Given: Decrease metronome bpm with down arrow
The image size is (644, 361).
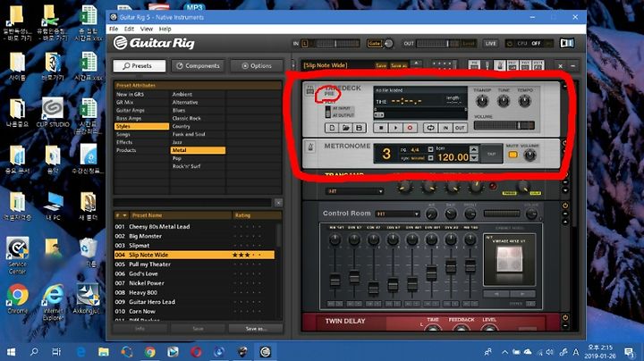Looking at the screenshot, I should tap(473, 158).
